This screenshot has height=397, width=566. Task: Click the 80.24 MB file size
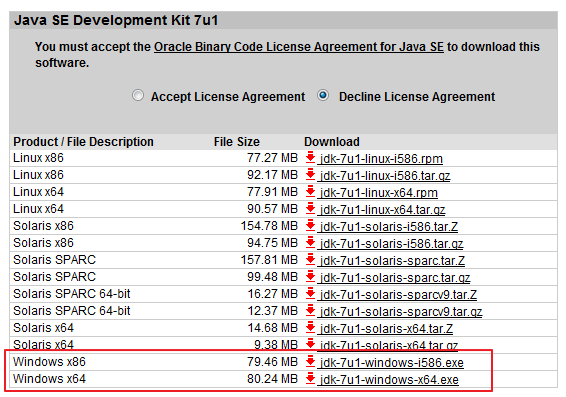(x=273, y=379)
